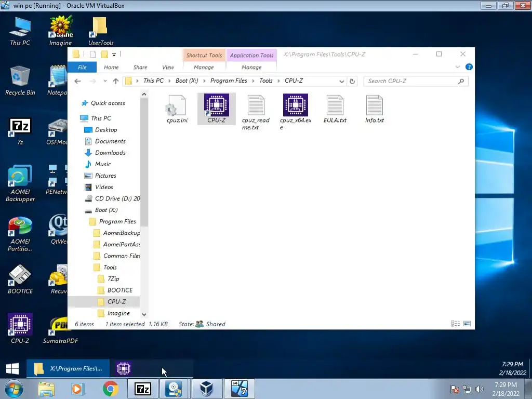The width and height of the screenshot is (532, 399).
Task: Open SumatraPDF desktop shortcut
Action: click(60, 330)
